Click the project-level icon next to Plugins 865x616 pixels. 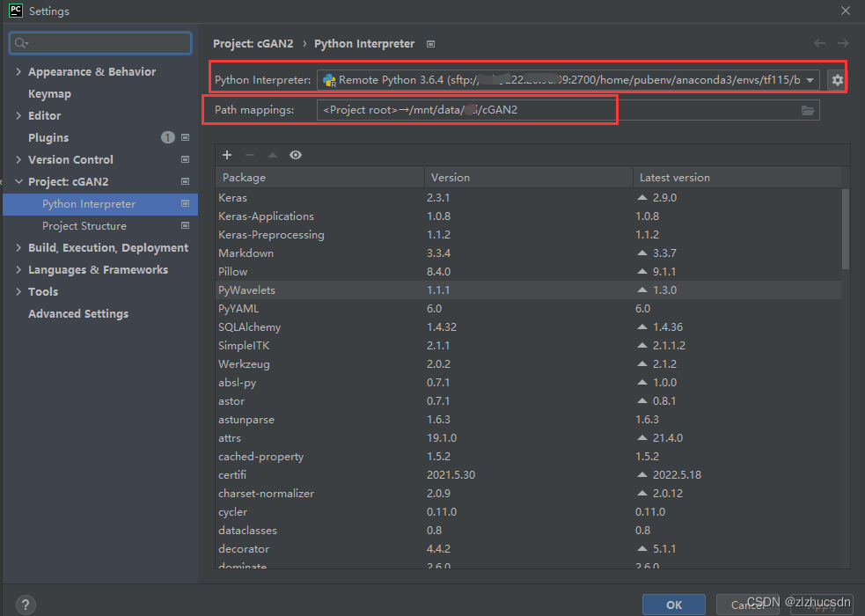pos(186,137)
